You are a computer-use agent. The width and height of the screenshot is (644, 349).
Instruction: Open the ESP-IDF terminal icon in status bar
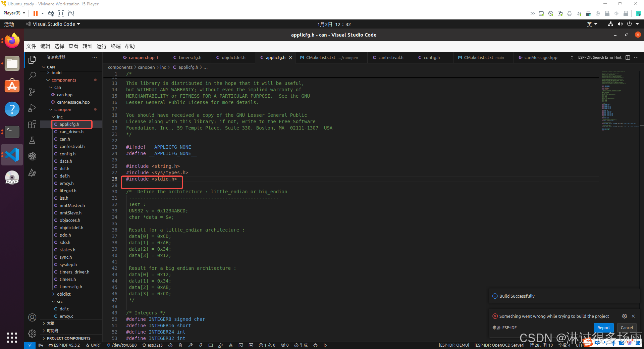241,345
